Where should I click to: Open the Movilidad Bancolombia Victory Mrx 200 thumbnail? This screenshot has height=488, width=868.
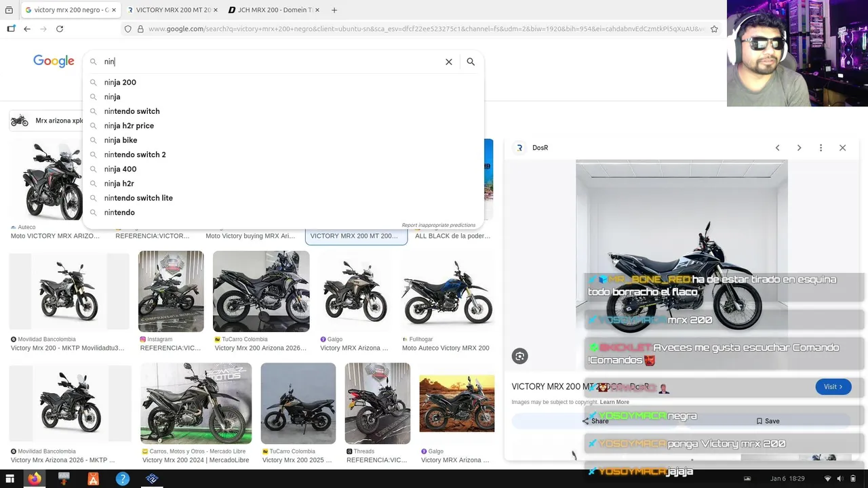click(68, 291)
